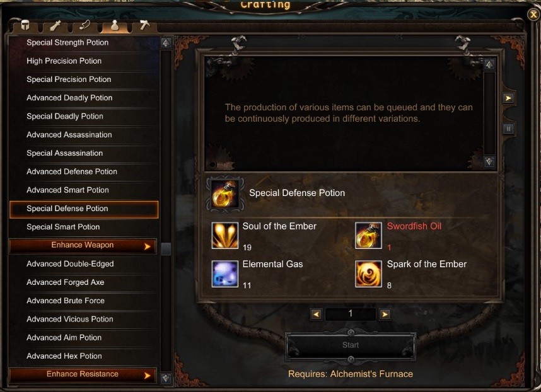Click the Elemental Gas ingredient icon
Screen dimensions: 541x392
click(225, 274)
